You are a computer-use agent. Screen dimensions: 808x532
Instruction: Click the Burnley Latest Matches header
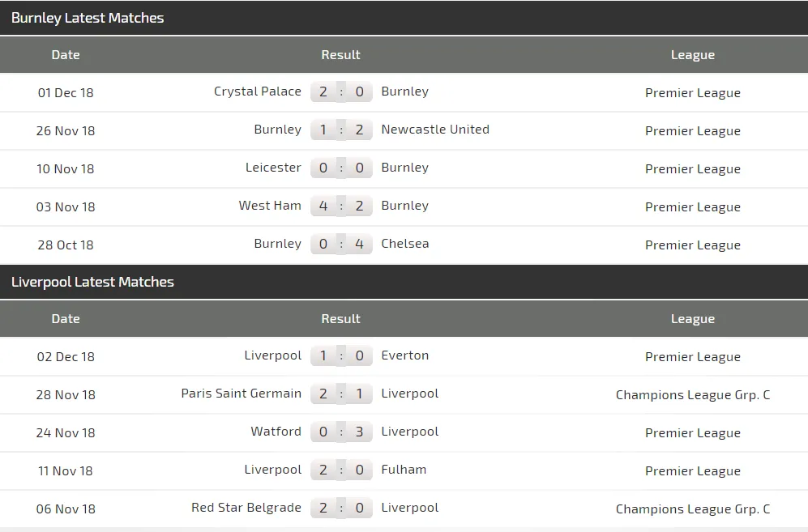pyautogui.click(x=88, y=18)
